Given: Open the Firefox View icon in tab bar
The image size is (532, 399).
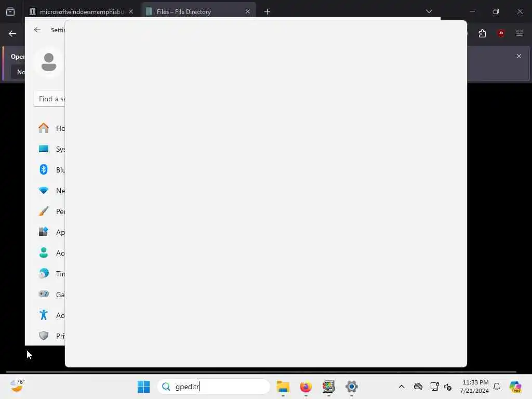Looking at the screenshot, I should [x=10, y=12].
